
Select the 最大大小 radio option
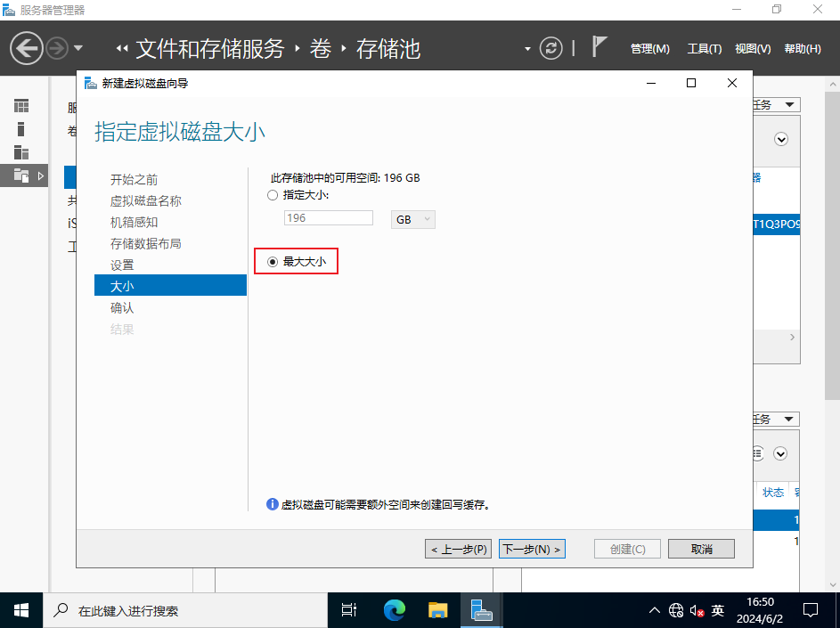[x=273, y=262]
